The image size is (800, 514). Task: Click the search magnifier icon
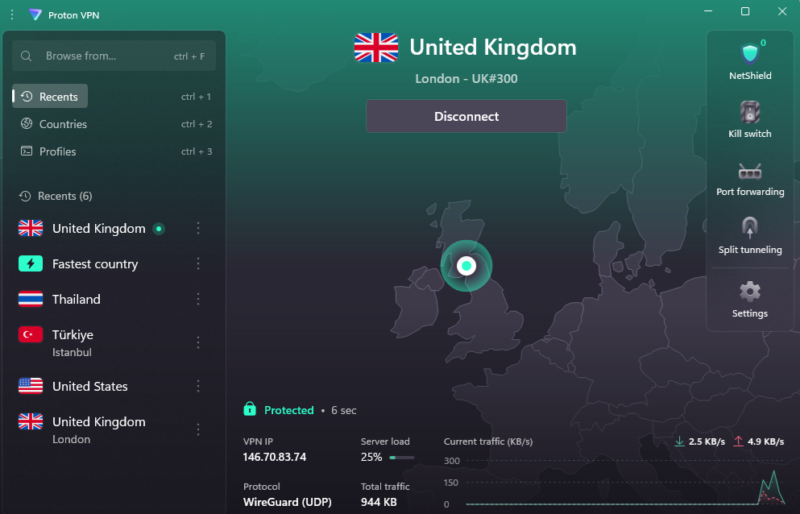click(26, 56)
